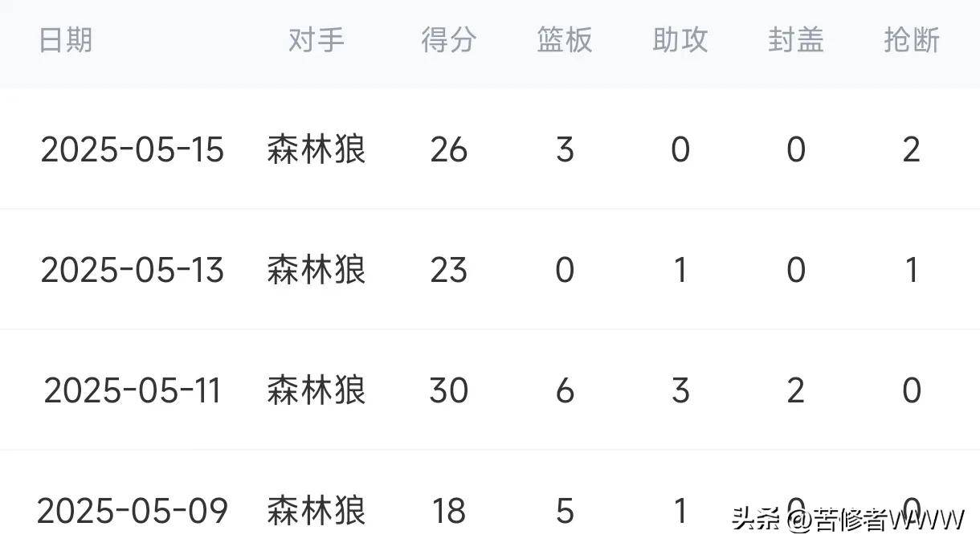Click the 封盖 column header
Image resolution: width=980 pixels, height=547 pixels.
pyautogui.click(x=796, y=40)
